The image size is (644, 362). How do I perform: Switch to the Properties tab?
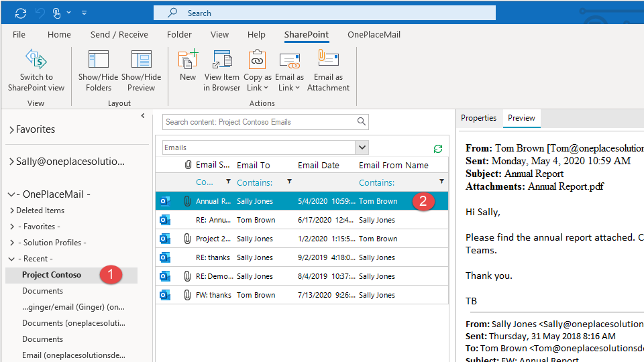click(x=478, y=118)
